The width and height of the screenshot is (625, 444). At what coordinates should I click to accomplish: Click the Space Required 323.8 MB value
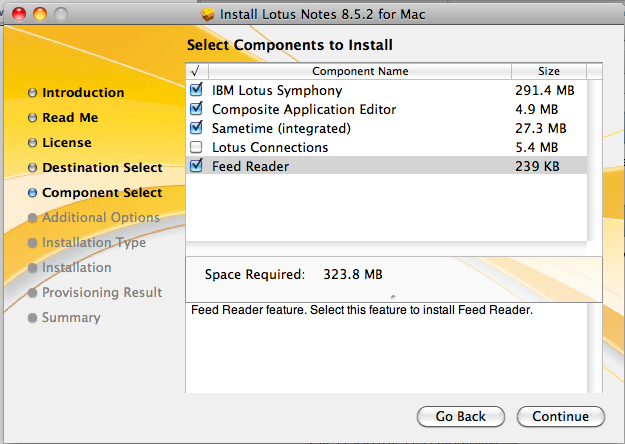353,274
